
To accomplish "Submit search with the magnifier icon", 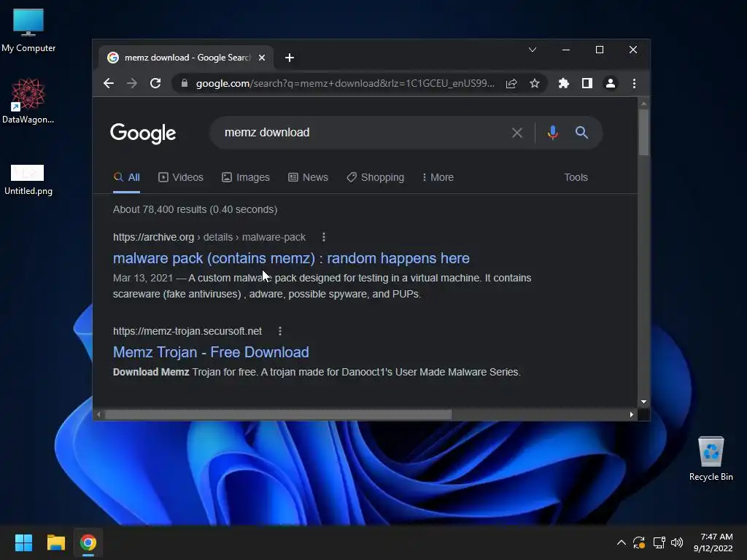I will [x=581, y=133].
